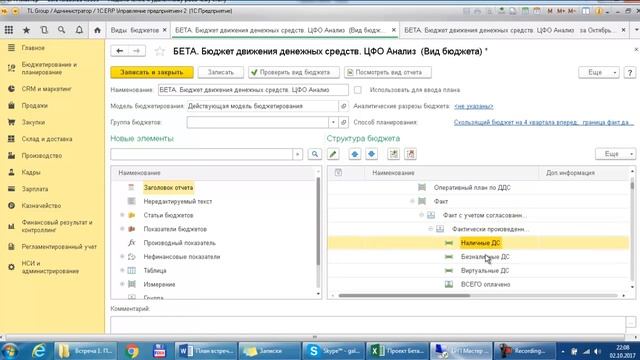Edit selected budget structure element pencil

(x=333, y=154)
